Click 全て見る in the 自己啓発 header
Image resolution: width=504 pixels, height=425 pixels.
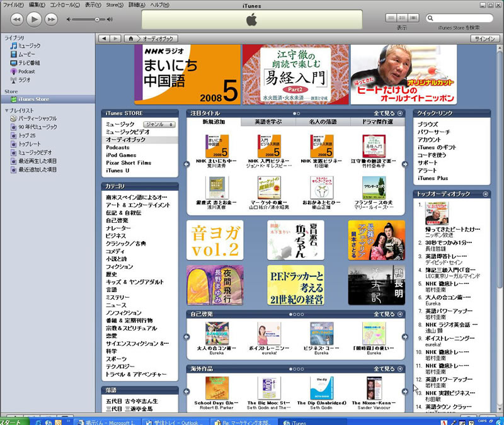[388, 314]
